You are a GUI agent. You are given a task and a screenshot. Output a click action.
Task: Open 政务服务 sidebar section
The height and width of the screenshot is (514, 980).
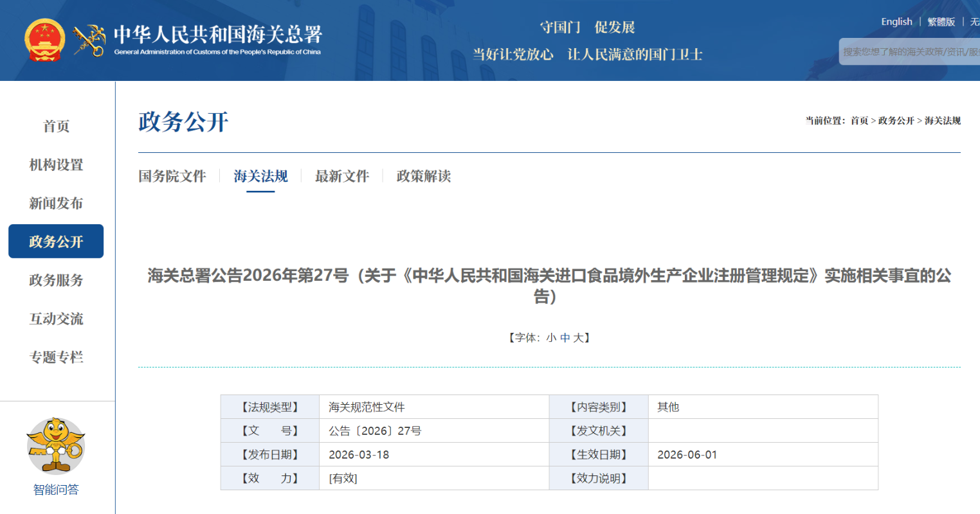(56, 280)
